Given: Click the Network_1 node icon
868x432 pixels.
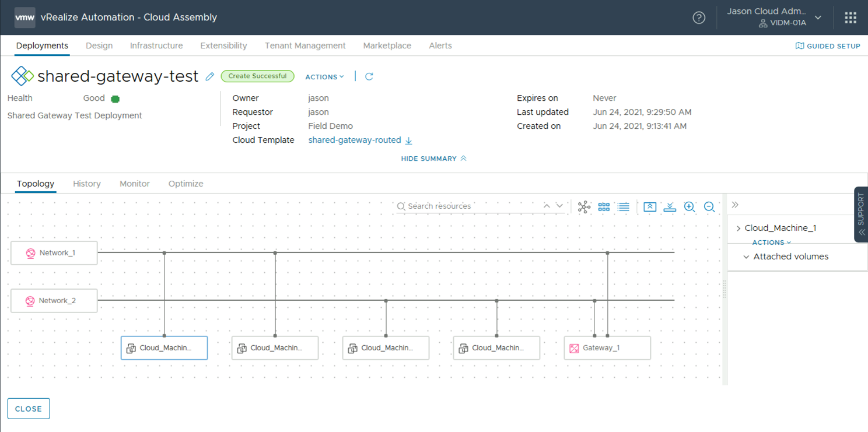Looking at the screenshot, I should tap(30, 253).
